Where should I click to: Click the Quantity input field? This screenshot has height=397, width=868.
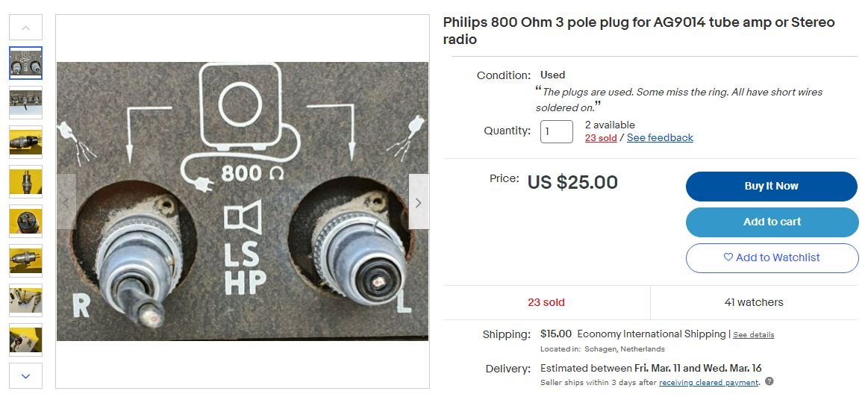point(556,132)
